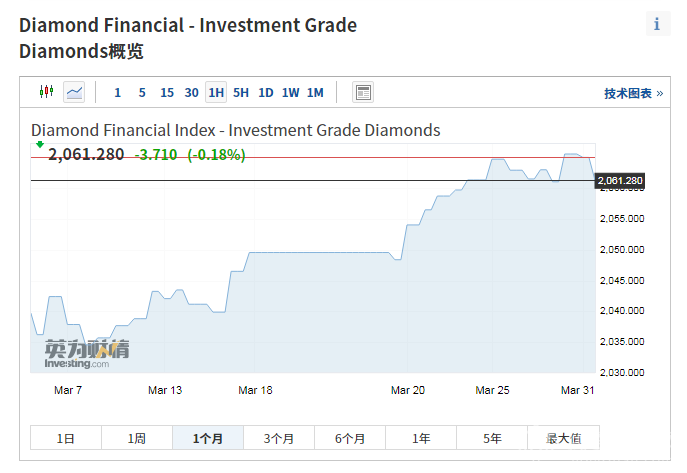Image resolution: width=687 pixels, height=473 pixels.
Task: Select the 1H interval
Action: pyautogui.click(x=216, y=93)
